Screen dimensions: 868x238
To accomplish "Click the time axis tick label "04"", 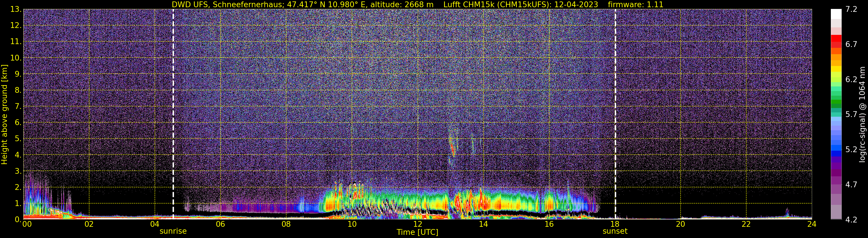I will [x=154, y=224].
